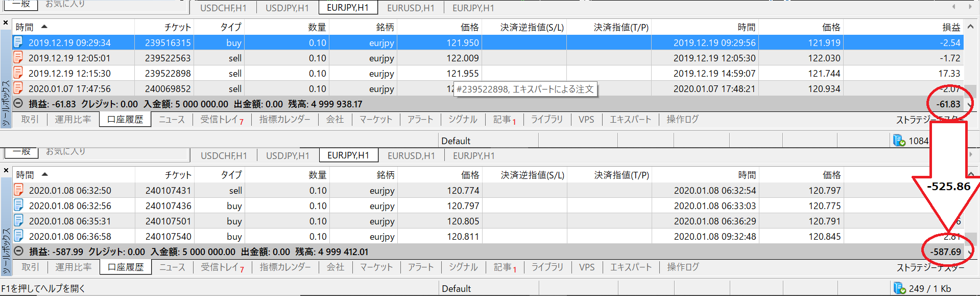Click the left chart-tab scroll arrow at top
The width and height of the screenshot is (980, 296).
953,7
